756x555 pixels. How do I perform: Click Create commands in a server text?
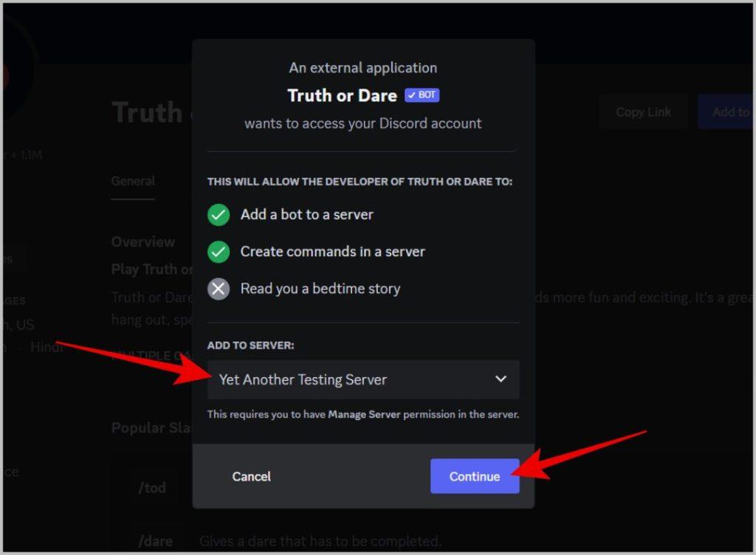click(333, 252)
